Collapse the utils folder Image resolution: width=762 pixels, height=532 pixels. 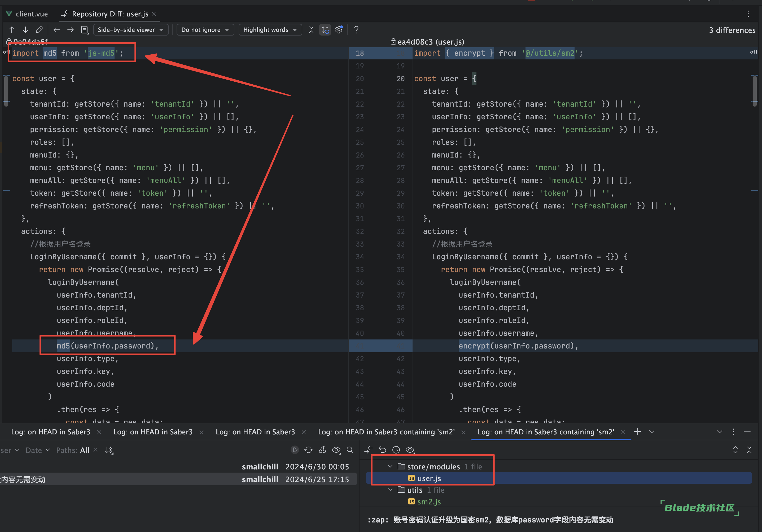click(x=390, y=490)
